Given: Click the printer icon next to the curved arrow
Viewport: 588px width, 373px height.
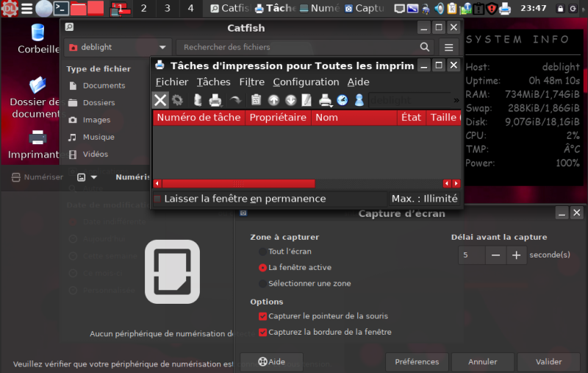Looking at the screenshot, I should (215, 100).
